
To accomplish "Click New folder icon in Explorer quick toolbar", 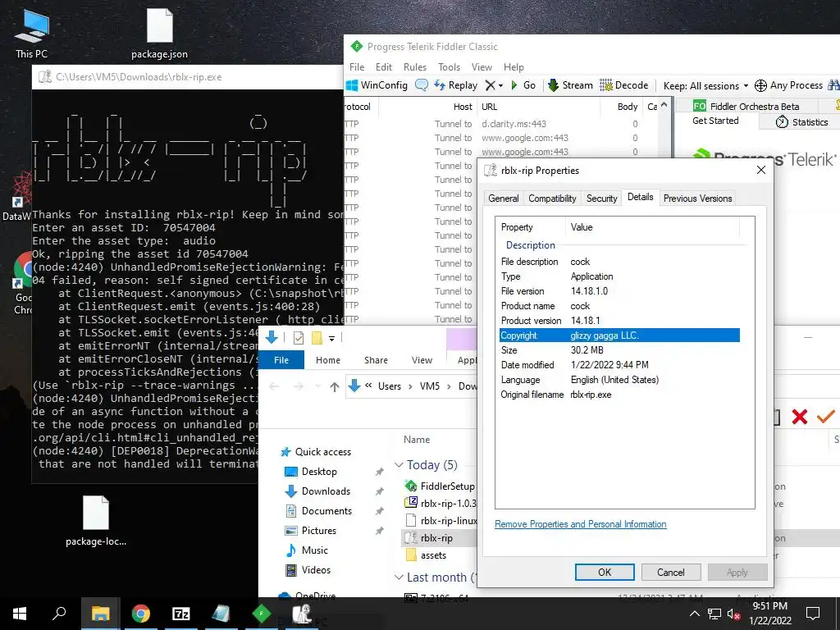I will 317,337.
